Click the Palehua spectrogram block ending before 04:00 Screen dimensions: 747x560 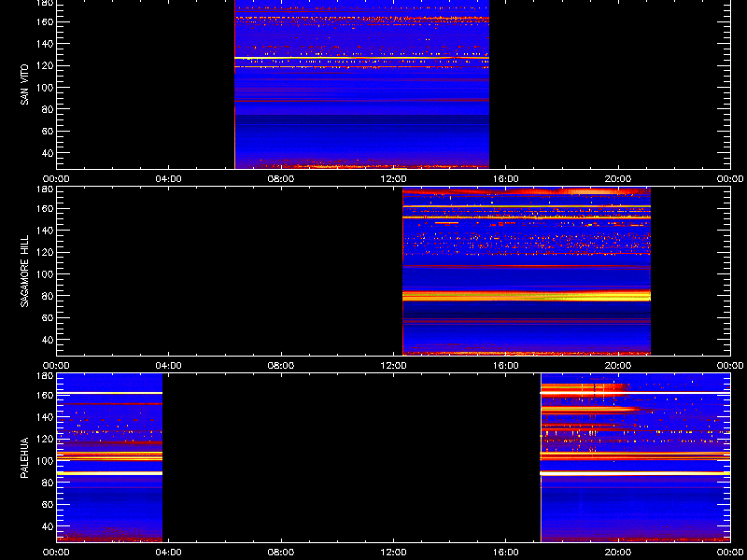[109, 457]
